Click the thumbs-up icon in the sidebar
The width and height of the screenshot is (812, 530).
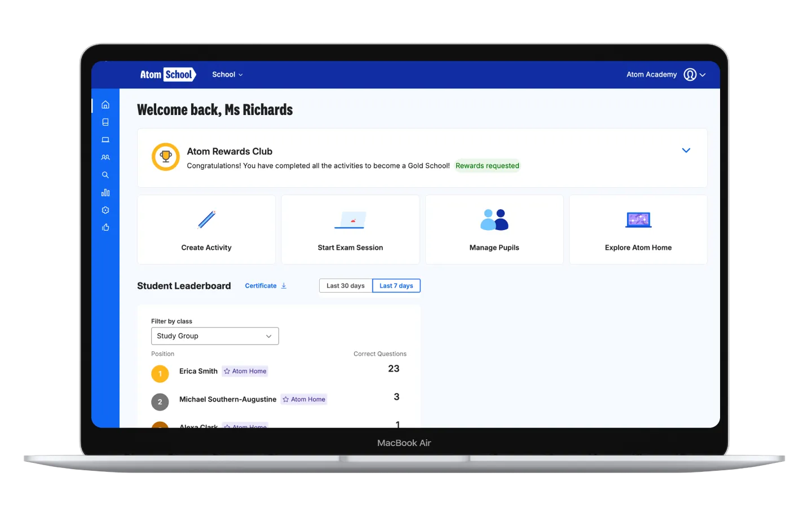(105, 228)
